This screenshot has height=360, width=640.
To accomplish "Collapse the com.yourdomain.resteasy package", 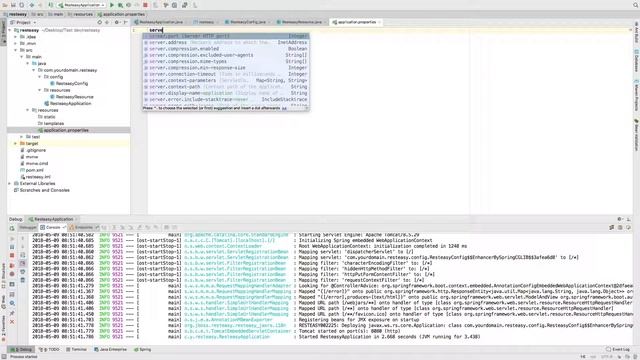I will (34, 70).
